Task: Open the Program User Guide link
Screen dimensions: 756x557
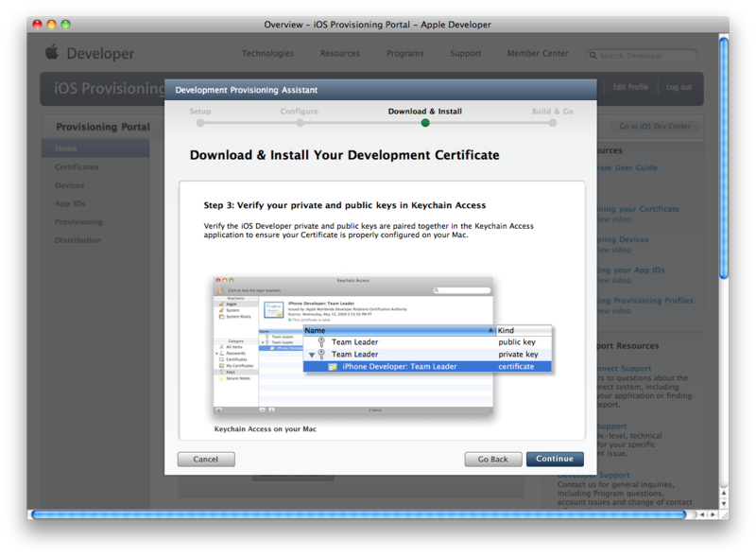Action: tap(627, 167)
